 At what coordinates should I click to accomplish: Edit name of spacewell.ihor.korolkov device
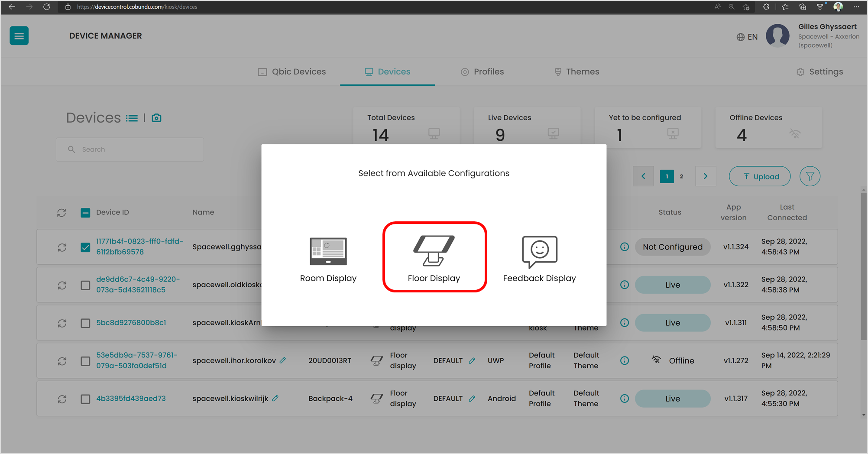coord(283,360)
